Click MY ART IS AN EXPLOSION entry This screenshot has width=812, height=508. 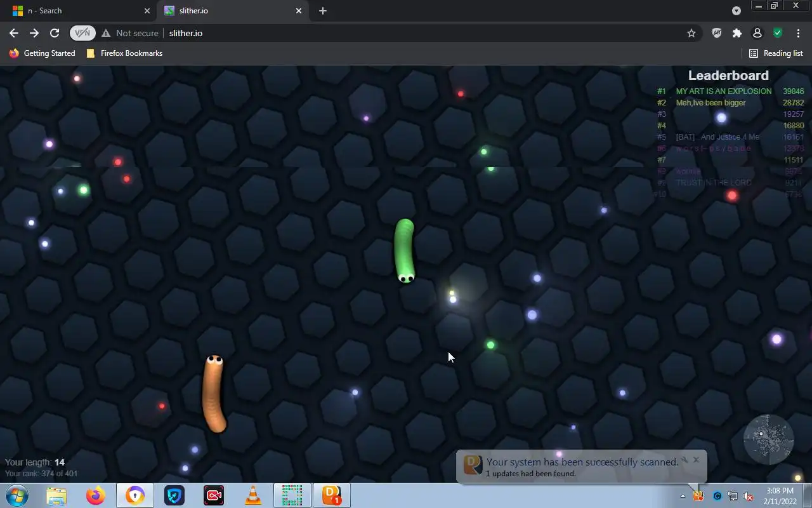pyautogui.click(x=724, y=91)
